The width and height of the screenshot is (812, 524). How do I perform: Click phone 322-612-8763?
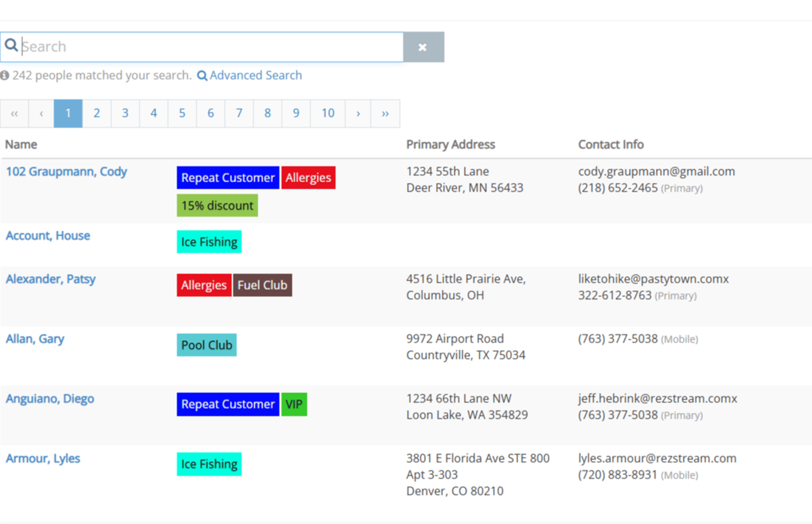(x=615, y=296)
